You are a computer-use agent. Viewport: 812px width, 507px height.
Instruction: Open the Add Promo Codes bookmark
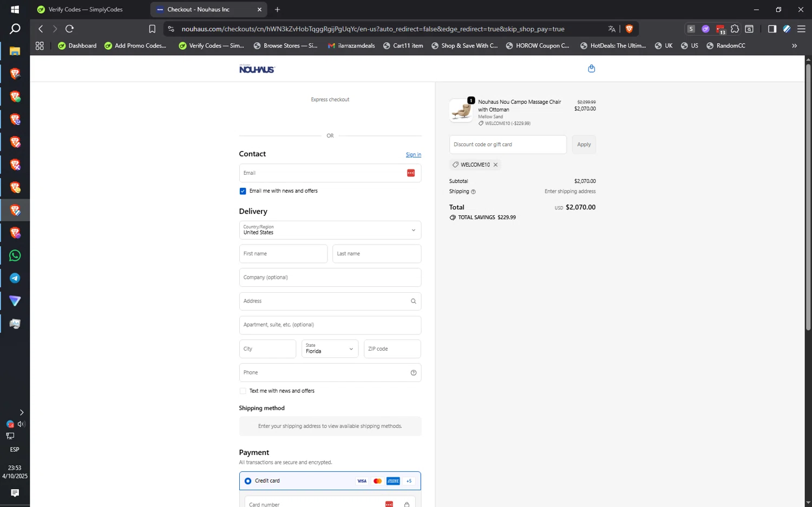point(135,46)
